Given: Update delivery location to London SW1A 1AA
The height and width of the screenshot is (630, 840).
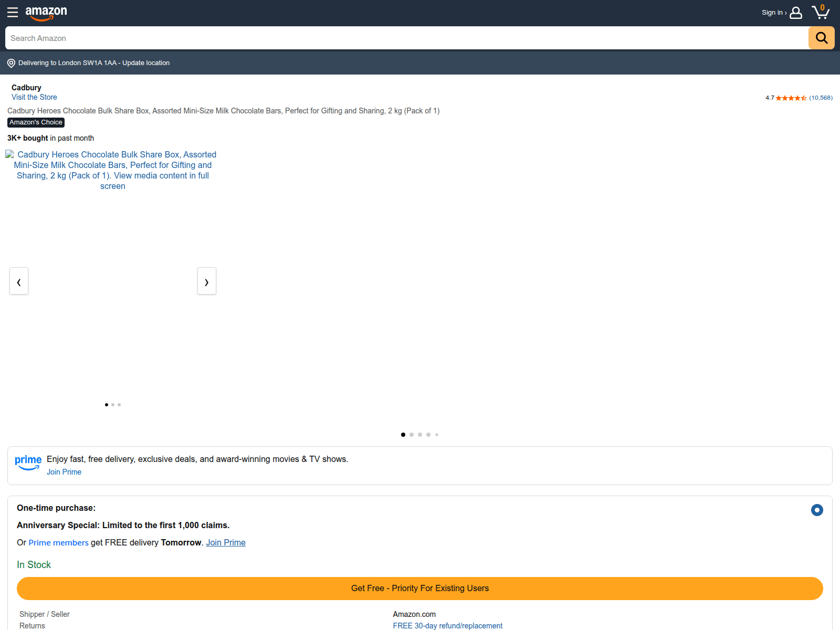Looking at the screenshot, I should [x=94, y=63].
